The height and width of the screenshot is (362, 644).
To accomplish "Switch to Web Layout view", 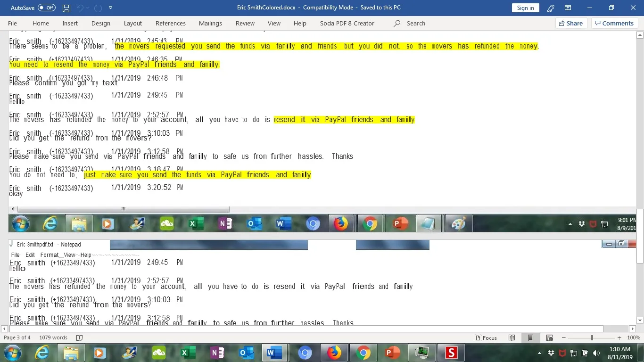I will point(549,337).
